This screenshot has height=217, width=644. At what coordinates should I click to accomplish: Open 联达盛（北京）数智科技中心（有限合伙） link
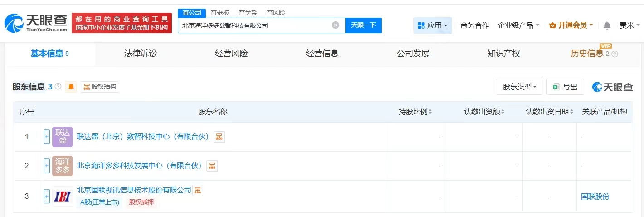pyautogui.click(x=143, y=137)
